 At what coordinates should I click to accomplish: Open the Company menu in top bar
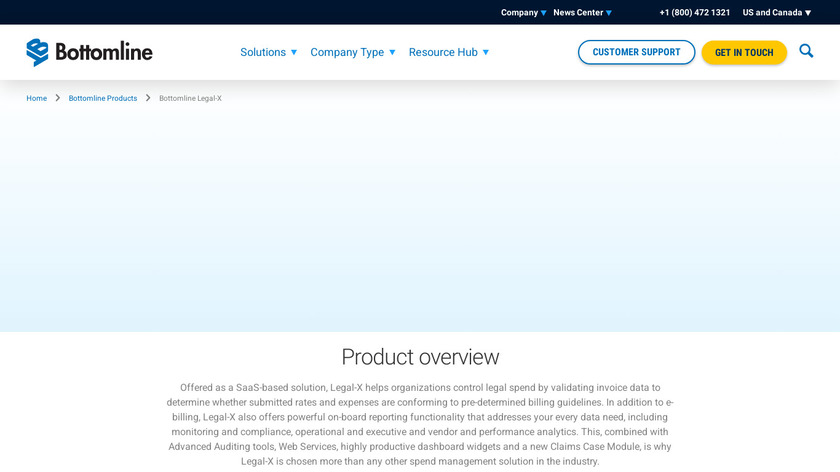click(x=519, y=12)
